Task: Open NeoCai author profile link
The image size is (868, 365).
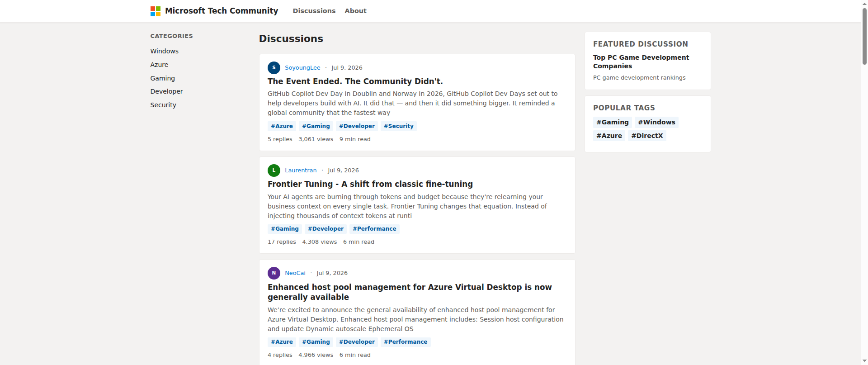Action: [295, 273]
